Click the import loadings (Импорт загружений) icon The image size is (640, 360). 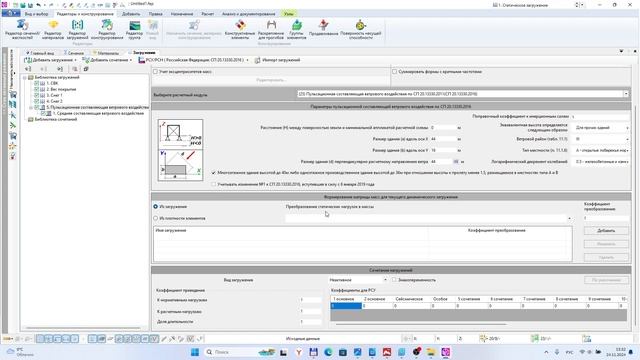point(258,60)
